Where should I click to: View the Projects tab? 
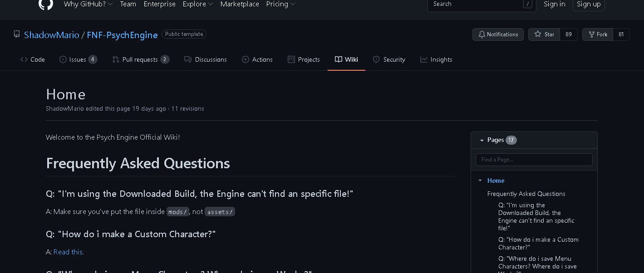[304, 59]
